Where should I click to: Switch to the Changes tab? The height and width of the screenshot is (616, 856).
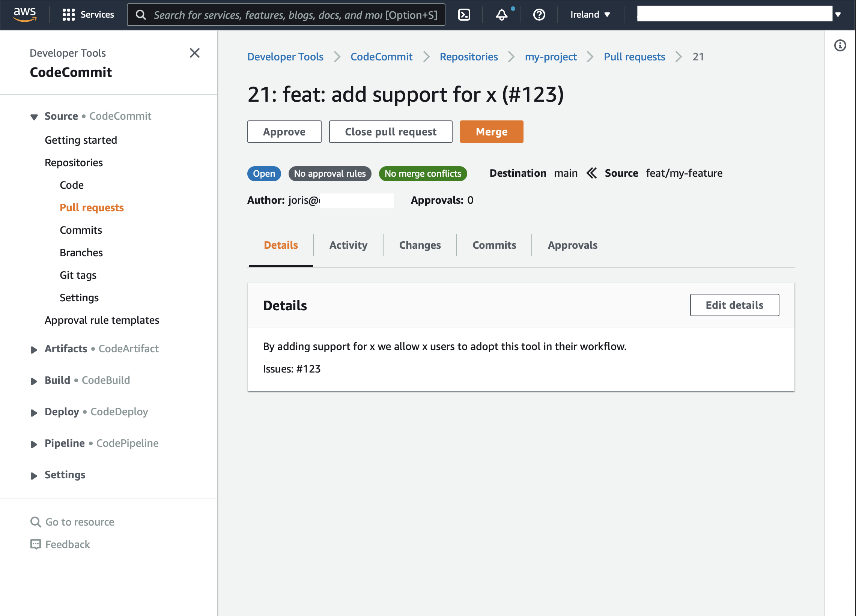pos(420,245)
